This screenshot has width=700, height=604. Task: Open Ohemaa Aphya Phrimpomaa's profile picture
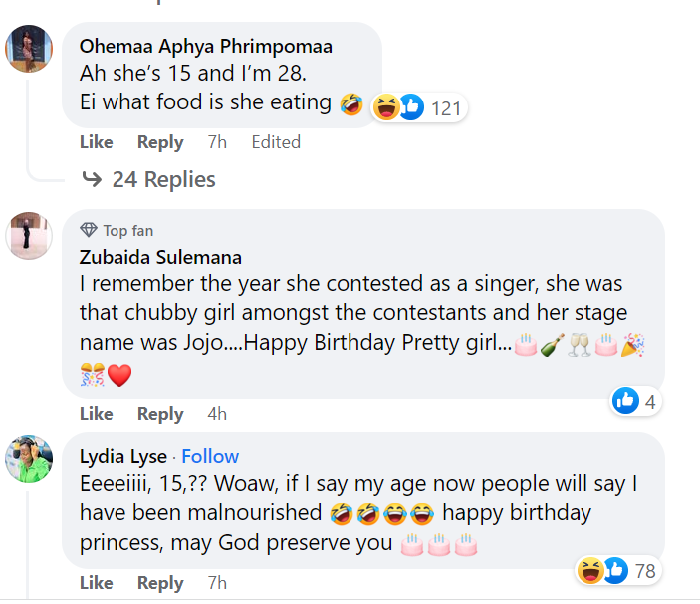pos(29,48)
